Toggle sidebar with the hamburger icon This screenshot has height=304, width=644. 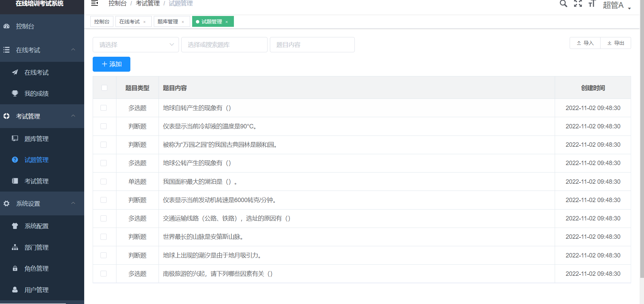pyautogui.click(x=95, y=3)
